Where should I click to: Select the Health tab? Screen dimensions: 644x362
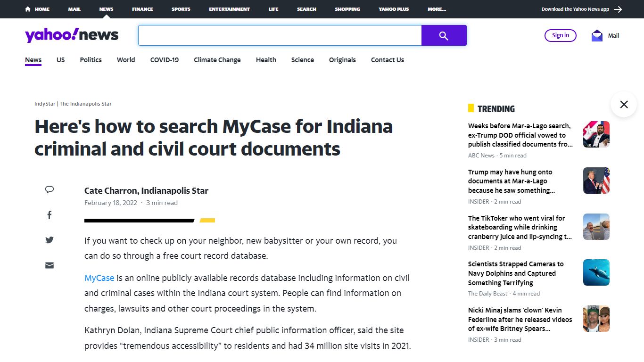click(x=266, y=60)
